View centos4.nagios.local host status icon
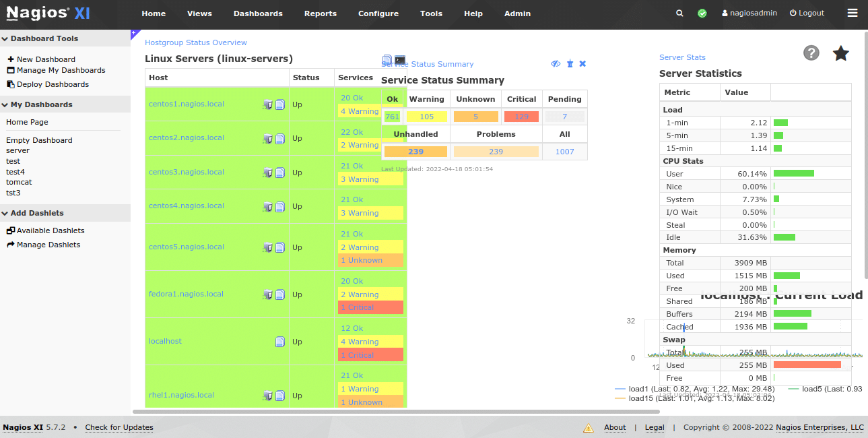 click(267, 206)
